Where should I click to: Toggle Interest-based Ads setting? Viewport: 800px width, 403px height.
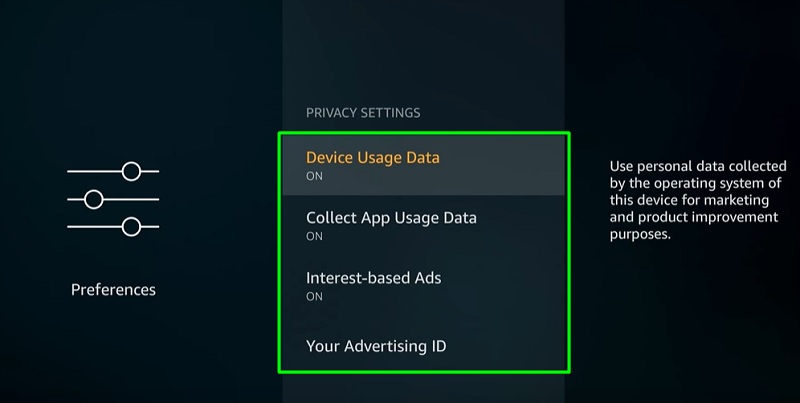pos(423,285)
